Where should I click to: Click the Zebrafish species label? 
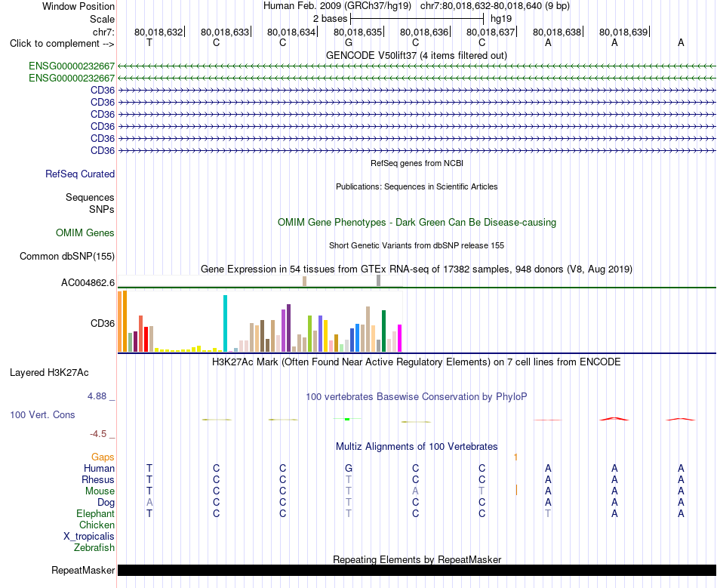(94, 547)
